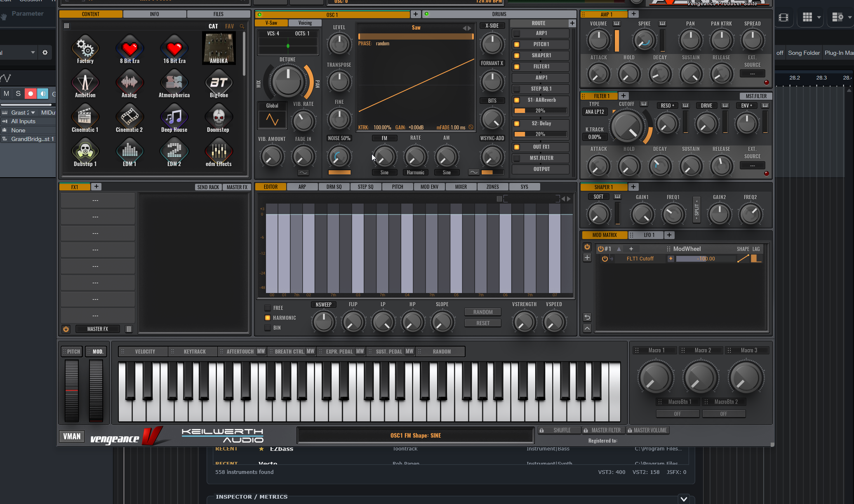Screen dimensions: 854x504
Task: Enable the MST.FILTER routing checkbox
Action: pos(517,158)
